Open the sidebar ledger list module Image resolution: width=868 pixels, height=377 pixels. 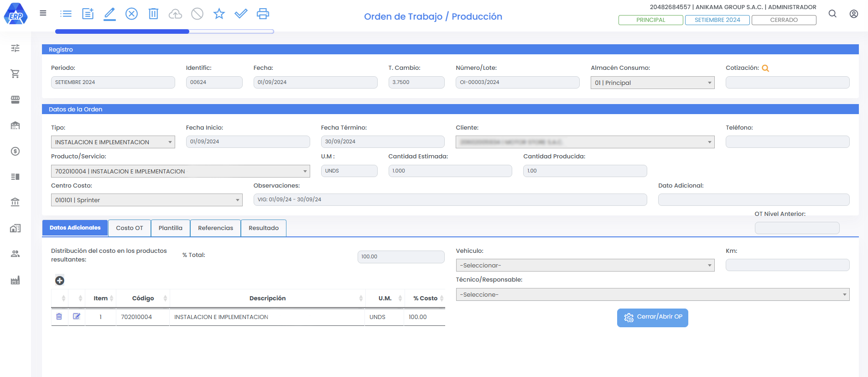15,177
